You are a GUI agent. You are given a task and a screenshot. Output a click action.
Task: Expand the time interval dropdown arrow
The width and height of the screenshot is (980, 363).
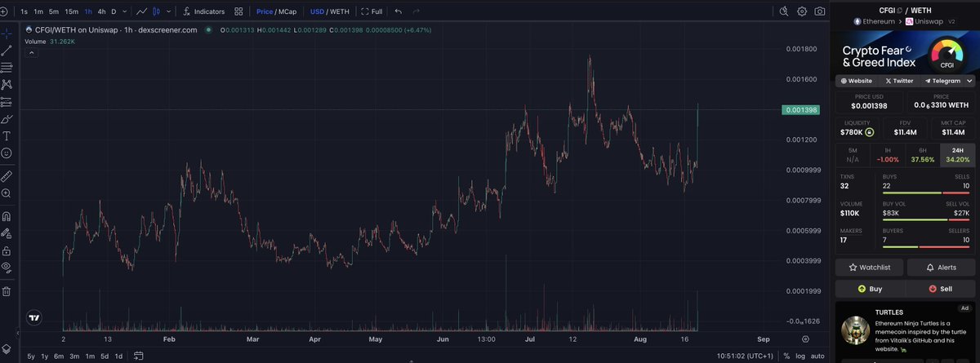pyautogui.click(x=125, y=11)
